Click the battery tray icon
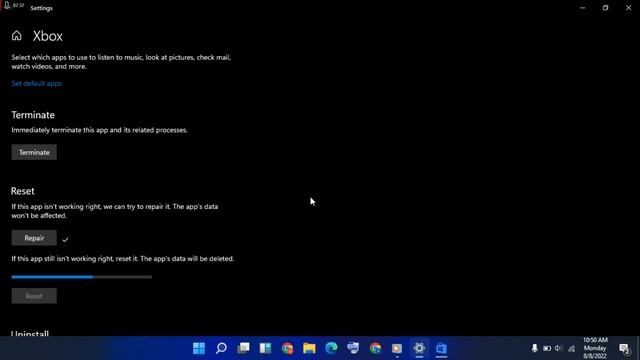The image size is (640, 360). [547, 348]
